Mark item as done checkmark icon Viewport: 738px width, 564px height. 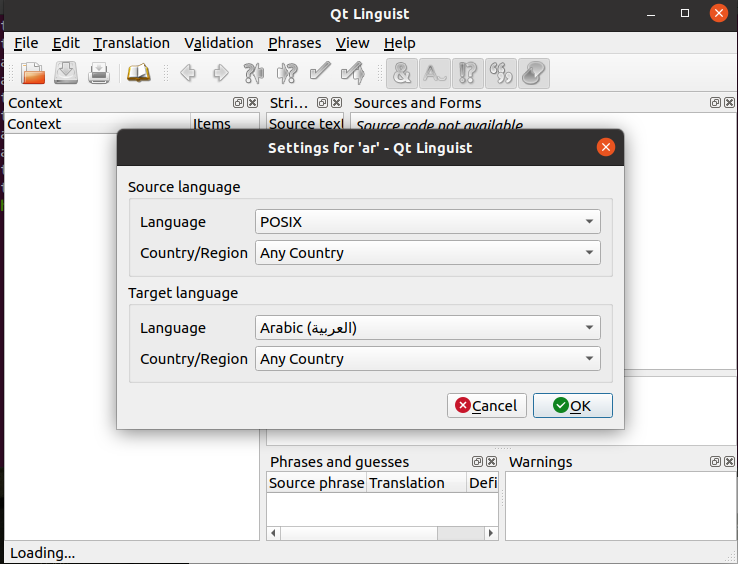click(320, 73)
